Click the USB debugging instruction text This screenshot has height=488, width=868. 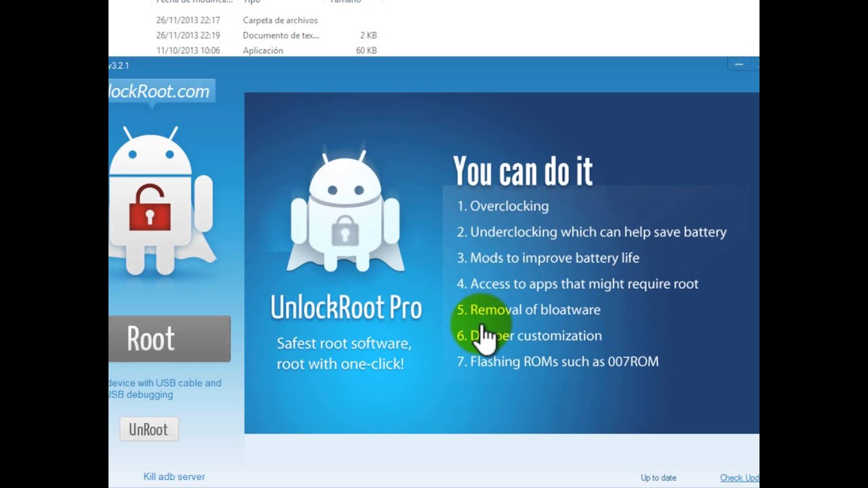(x=165, y=389)
